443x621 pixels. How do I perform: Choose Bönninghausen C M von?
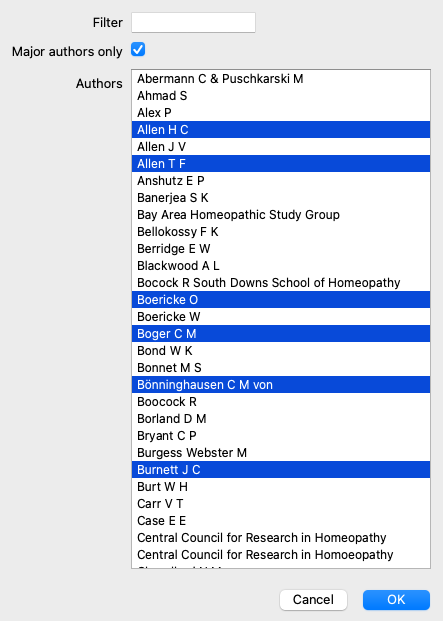pos(281,385)
